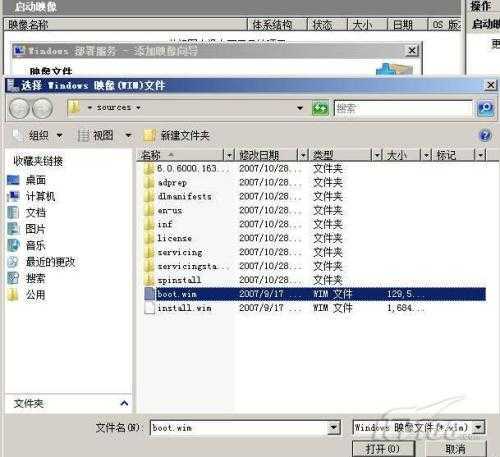Click 日期 column in background window

tap(407, 25)
